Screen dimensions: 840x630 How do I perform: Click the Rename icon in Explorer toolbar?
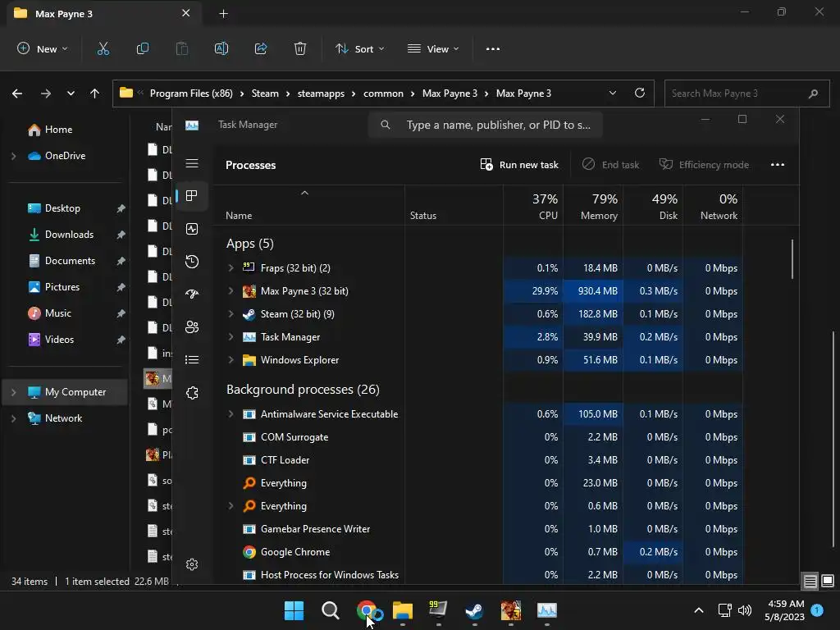click(221, 48)
